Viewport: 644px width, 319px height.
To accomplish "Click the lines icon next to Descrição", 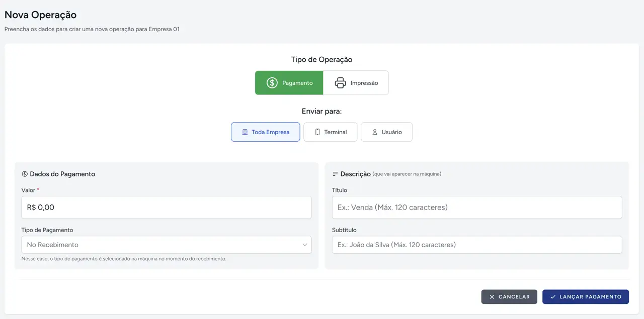I will click(335, 174).
